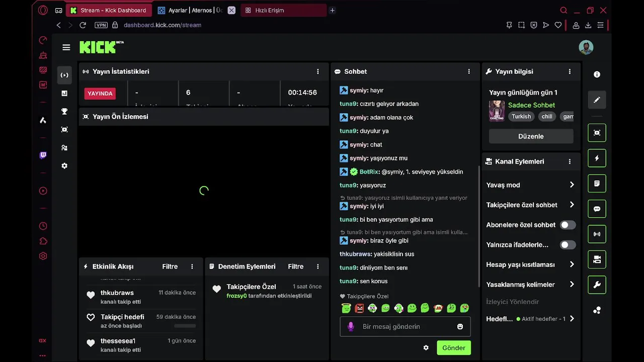
Task: Open gear settings icon in Kick sidebar
Action: (x=64, y=166)
